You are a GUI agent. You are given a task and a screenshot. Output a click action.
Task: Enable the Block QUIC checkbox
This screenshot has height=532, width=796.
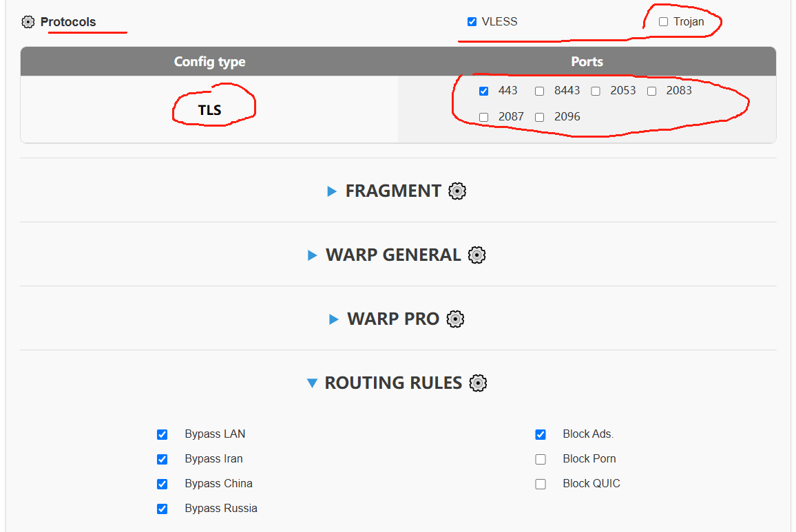tap(541, 484)
